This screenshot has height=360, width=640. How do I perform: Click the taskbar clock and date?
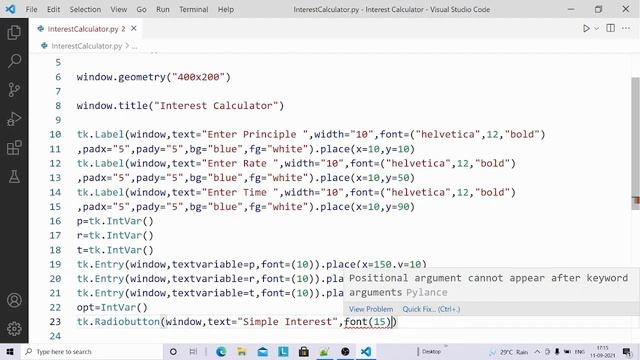coord(602,351)
